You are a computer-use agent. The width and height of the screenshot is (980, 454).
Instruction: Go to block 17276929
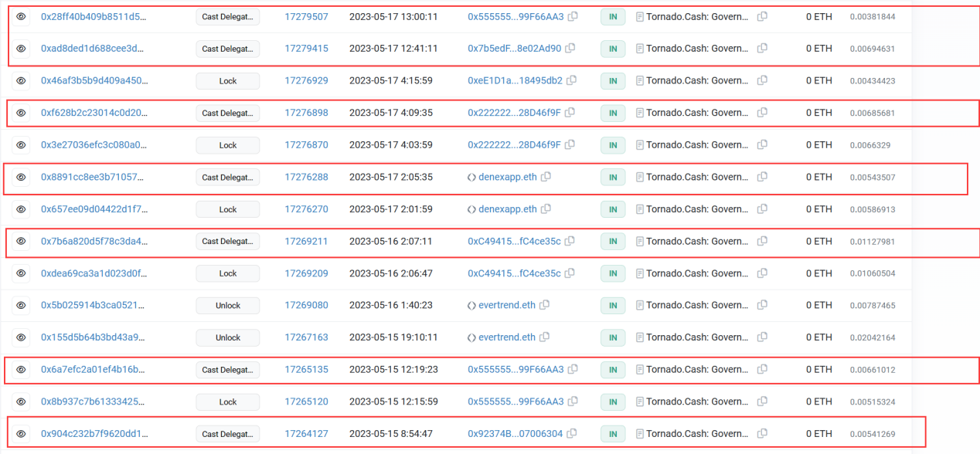coord(306,80)
